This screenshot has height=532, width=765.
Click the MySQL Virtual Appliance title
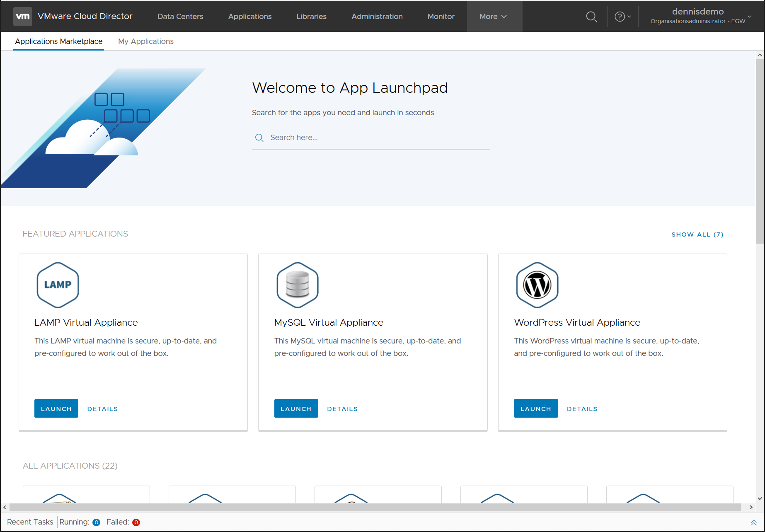click(329, 322)
